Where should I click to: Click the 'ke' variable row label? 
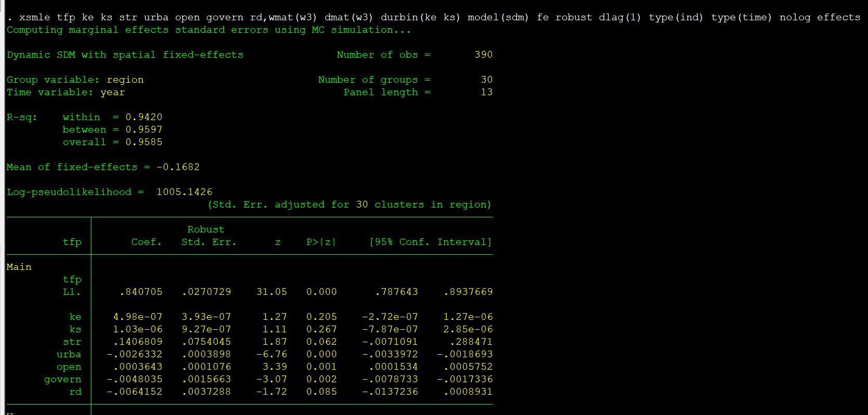75,317
